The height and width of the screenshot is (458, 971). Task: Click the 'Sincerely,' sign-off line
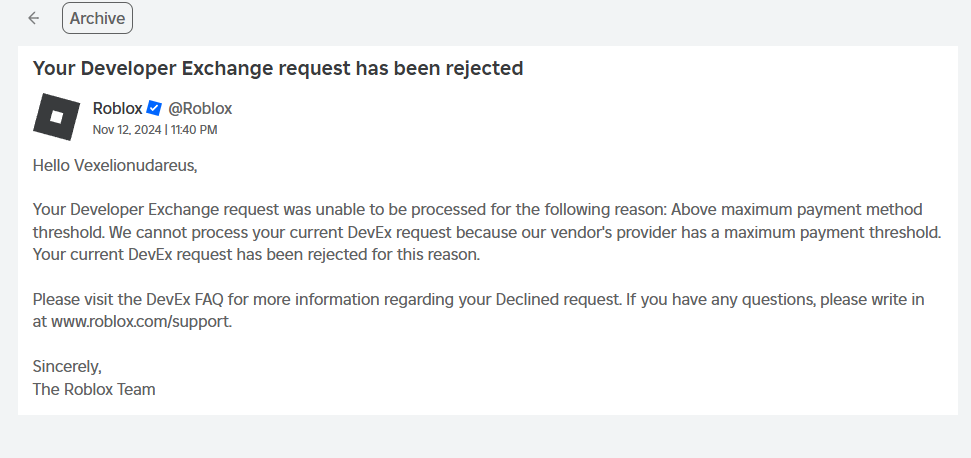[67, 366]
